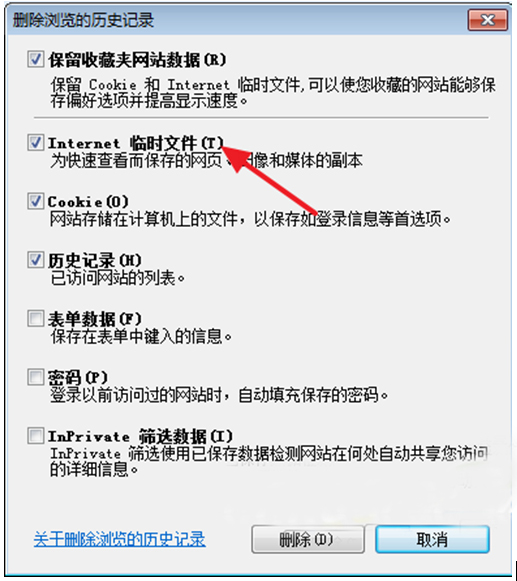Untick the 历史记录(H) checkbox box
Viewport: 517px width, 581px height.
click(36, 260)
